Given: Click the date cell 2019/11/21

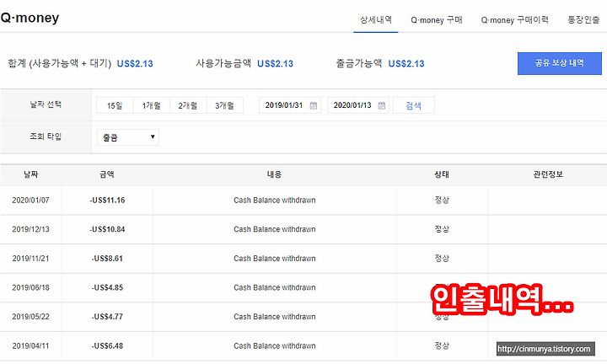Looking at the screenshot, I should click(x=30, y=259).
